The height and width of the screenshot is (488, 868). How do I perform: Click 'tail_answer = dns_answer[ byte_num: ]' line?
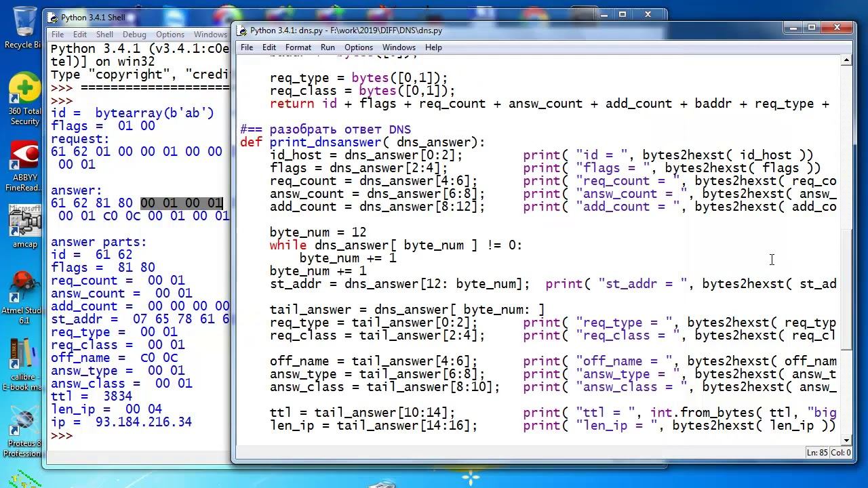pyautogui.click(x=407, y=310)
